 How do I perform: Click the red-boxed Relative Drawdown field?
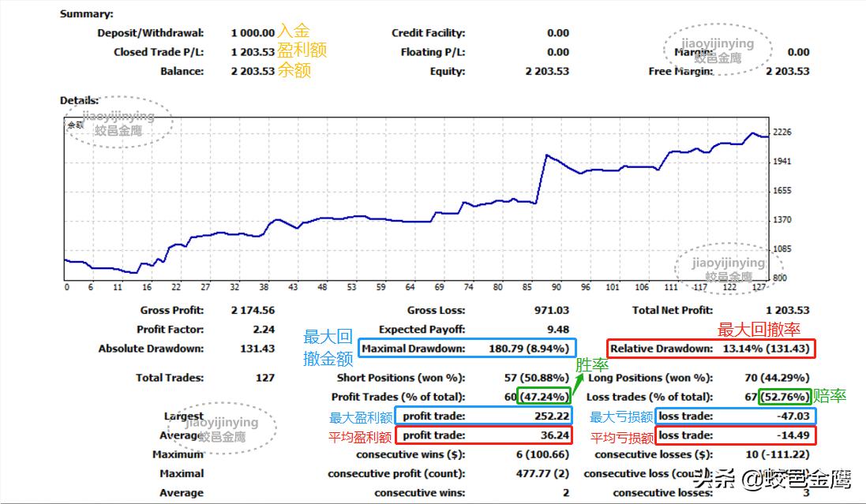pos(711,349)
